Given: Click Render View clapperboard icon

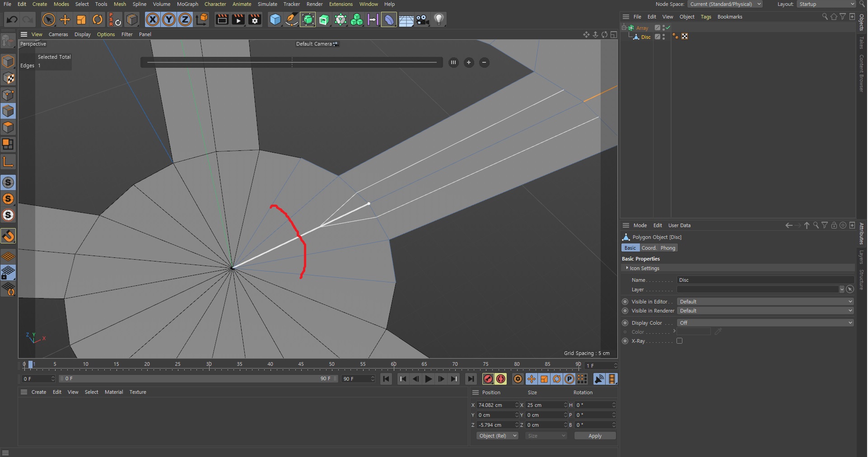Looking at the screenshot, I should click(x=222, y=19).
